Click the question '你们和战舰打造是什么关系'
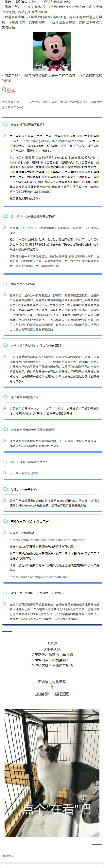 coord(29,462)
